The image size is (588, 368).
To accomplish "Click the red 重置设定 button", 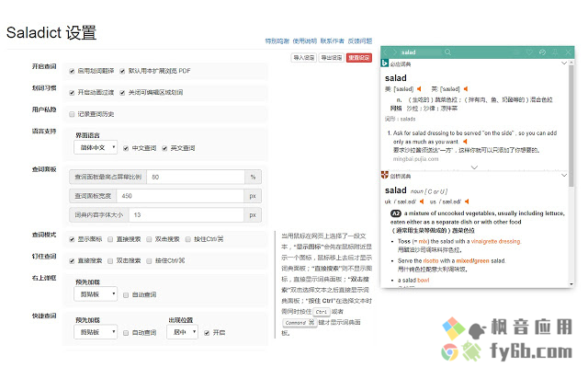I will click(x=359, y=58).
